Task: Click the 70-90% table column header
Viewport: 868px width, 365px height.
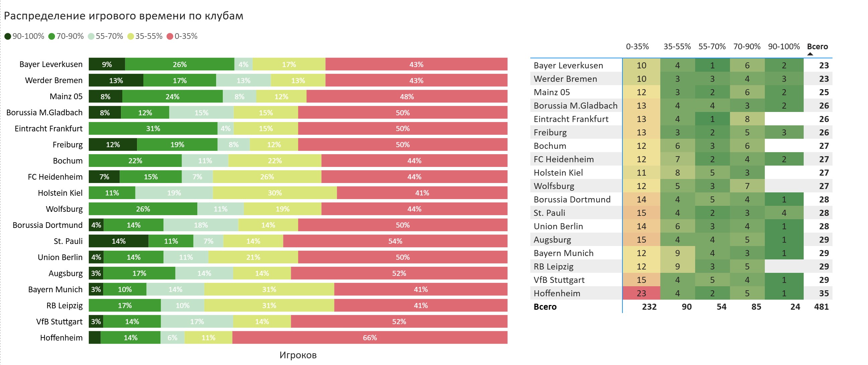Action: tap(747, 47)
